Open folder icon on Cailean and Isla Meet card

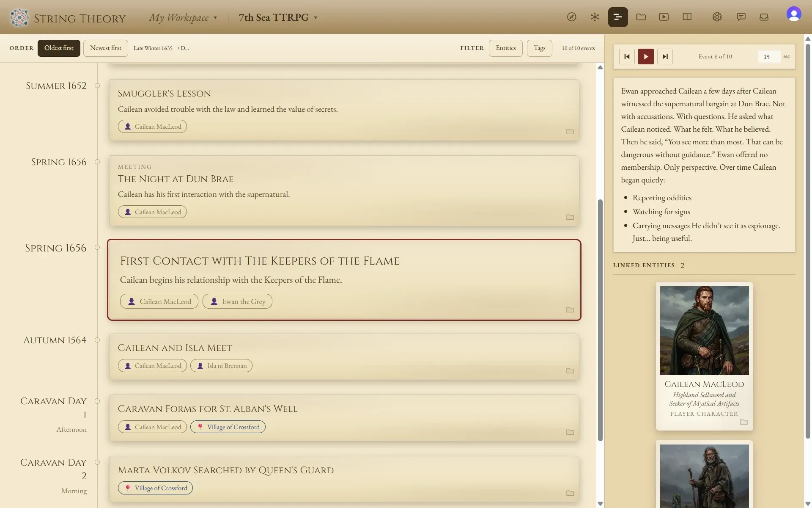(570, 371)
